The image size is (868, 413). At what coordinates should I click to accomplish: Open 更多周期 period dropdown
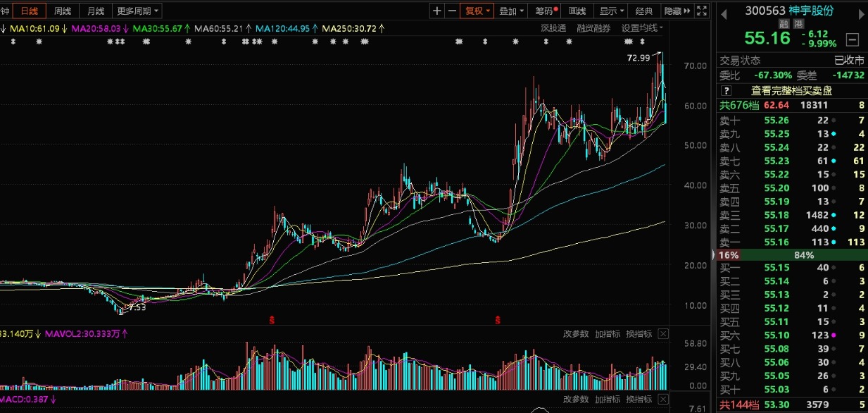click(137, 11)
